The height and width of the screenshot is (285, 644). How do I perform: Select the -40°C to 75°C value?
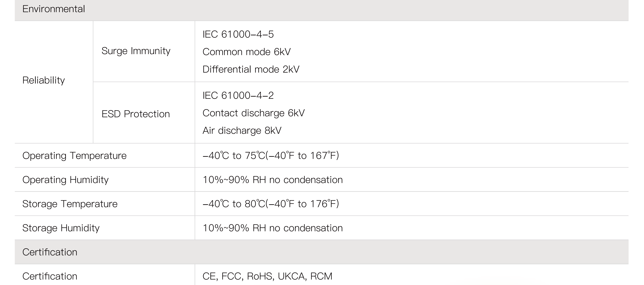(x=271, y=156)
